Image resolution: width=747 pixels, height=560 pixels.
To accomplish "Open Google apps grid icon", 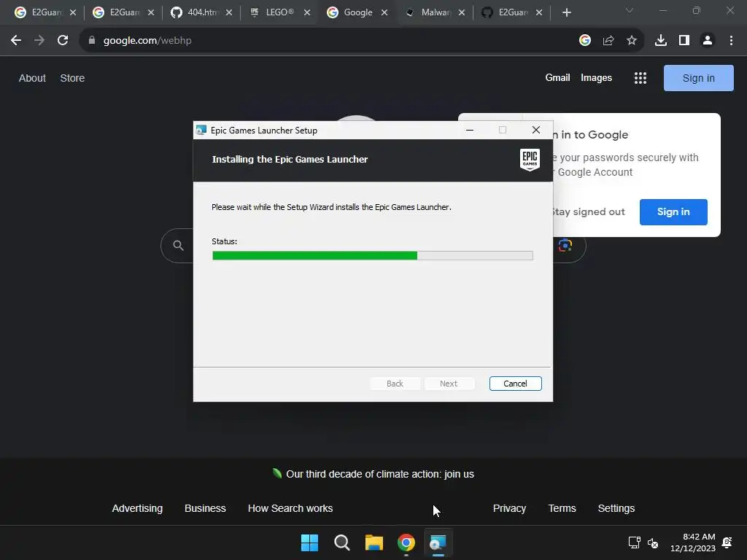I will pos(640,78).
